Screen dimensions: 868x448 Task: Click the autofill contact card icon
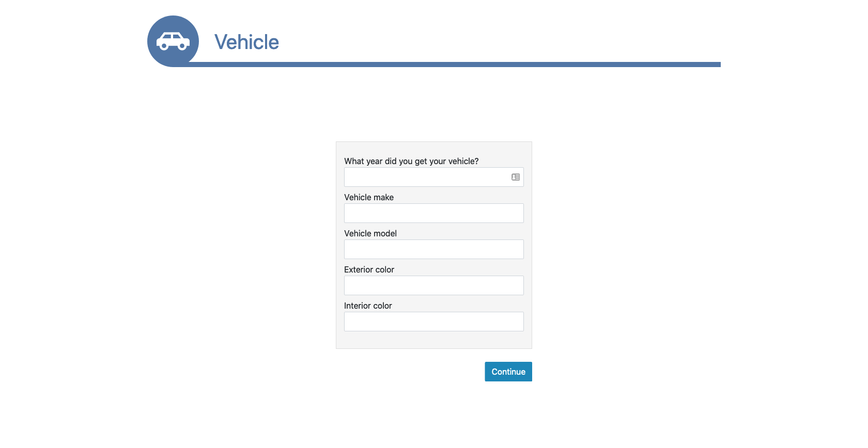coord(516,177)
